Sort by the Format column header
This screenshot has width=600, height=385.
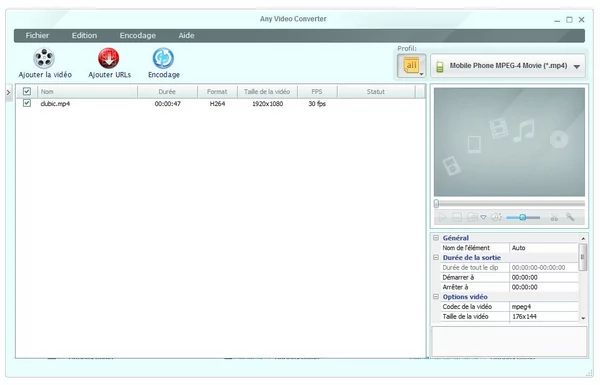pyautogui.click(x=217, y=92)
